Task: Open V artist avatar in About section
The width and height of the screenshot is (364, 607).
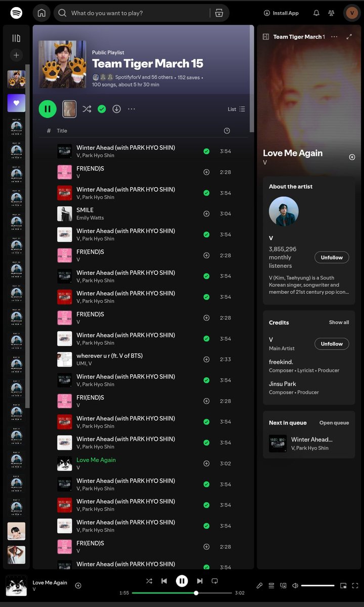Action: click(x=284, y=211)
